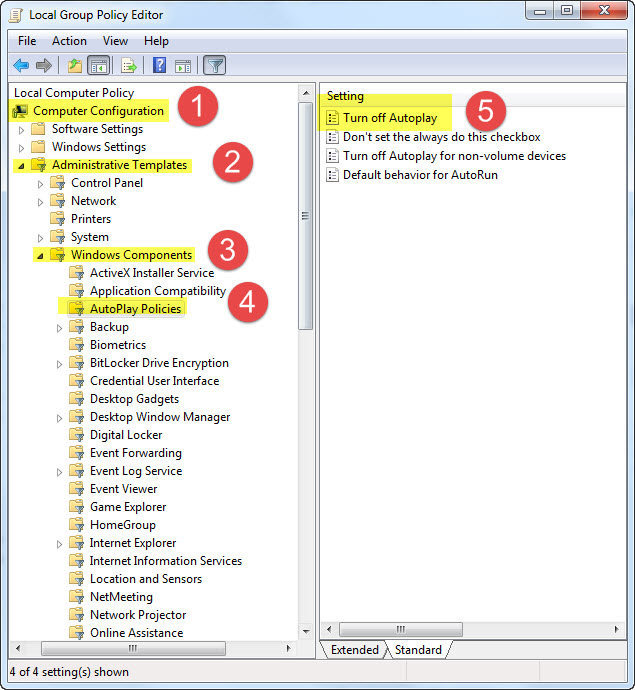
Task: Open the Turn off Autoplay setting
Action: pyautogui.click(x=389, y=119)
